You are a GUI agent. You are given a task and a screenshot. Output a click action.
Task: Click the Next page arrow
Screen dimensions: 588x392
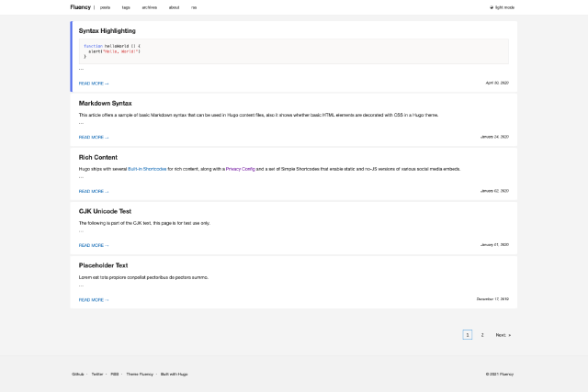coord(503,335)
